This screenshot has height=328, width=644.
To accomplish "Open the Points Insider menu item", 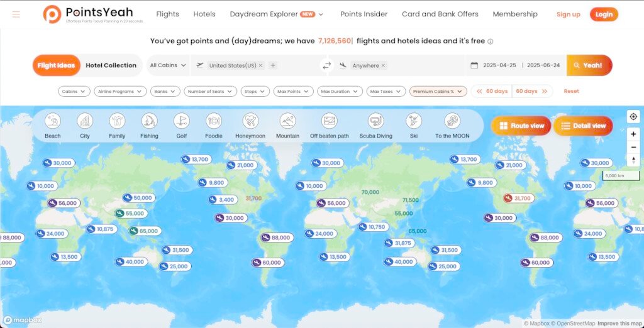I will tap(364, 14).
